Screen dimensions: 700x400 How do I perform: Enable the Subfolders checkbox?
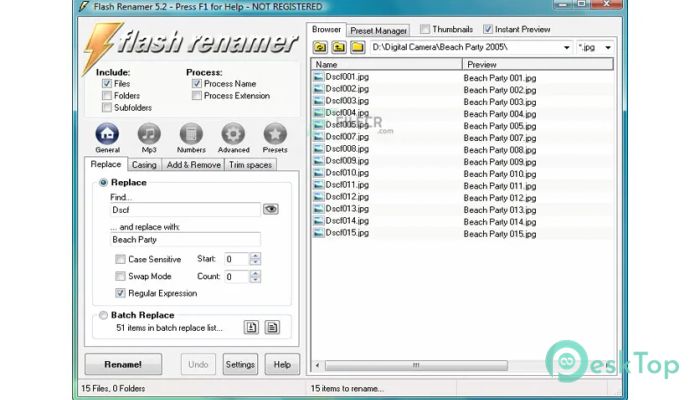107,108
